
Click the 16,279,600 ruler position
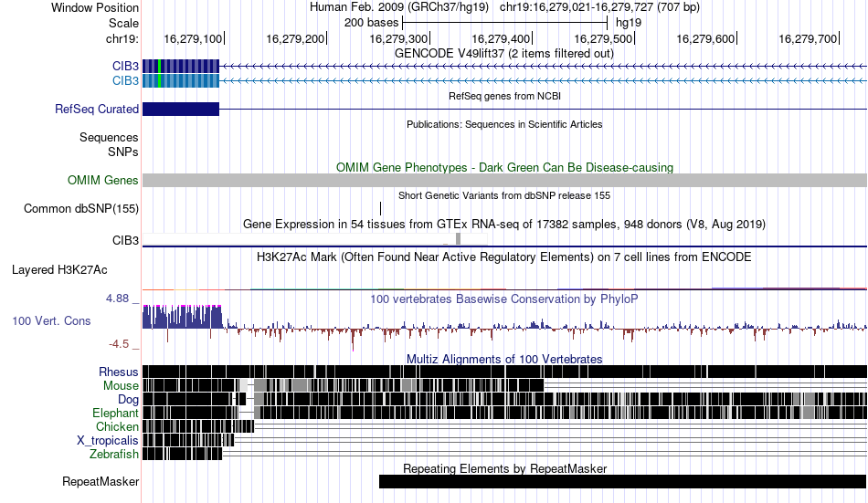click(705, 38)
